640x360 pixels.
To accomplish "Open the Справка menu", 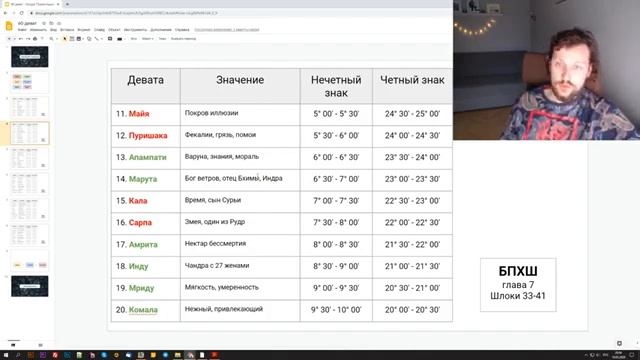I will [182, 30].
